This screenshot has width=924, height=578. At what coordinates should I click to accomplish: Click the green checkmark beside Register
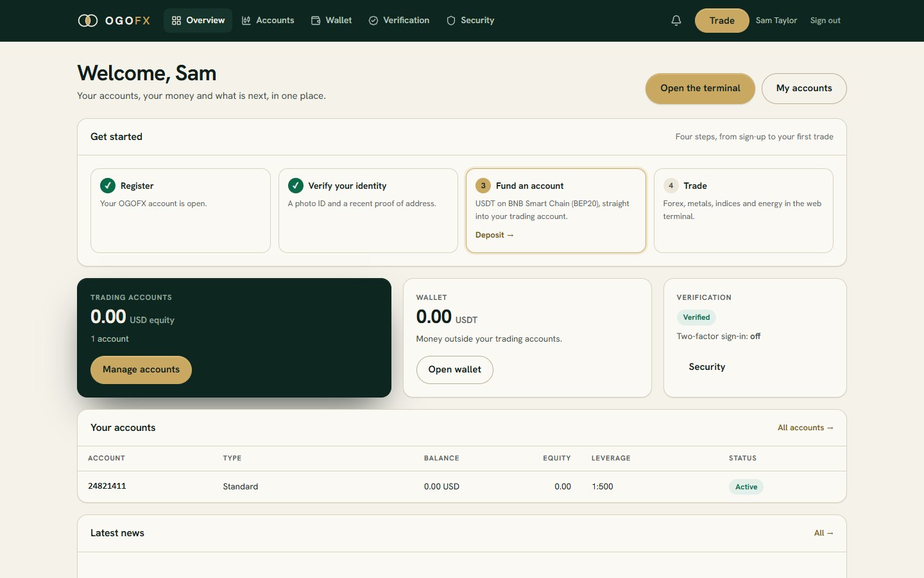click(108, 186)
